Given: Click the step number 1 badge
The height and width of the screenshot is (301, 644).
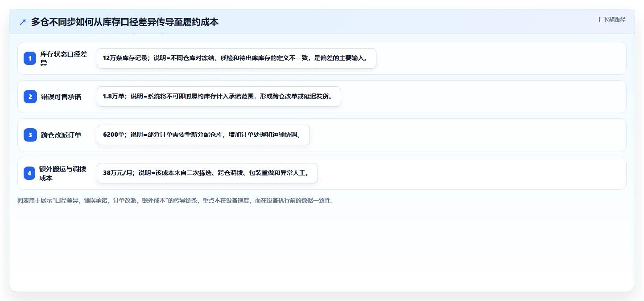Looking at the screenshot, I should click(30, 58).
